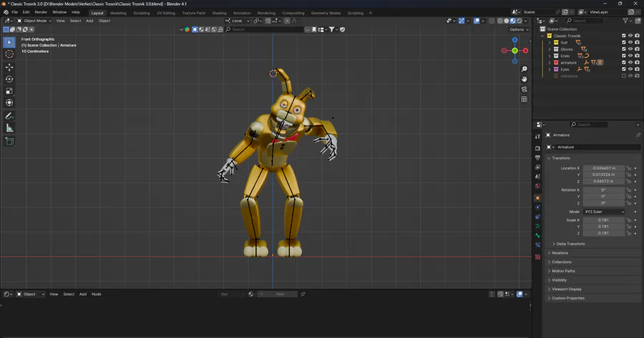Select the Move tool
The width and height of the screenshot is (644, 338).
click(9, 67)
